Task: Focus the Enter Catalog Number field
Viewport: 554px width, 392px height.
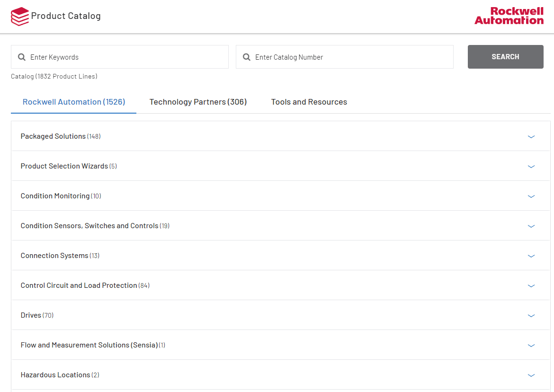Action: 345,57
